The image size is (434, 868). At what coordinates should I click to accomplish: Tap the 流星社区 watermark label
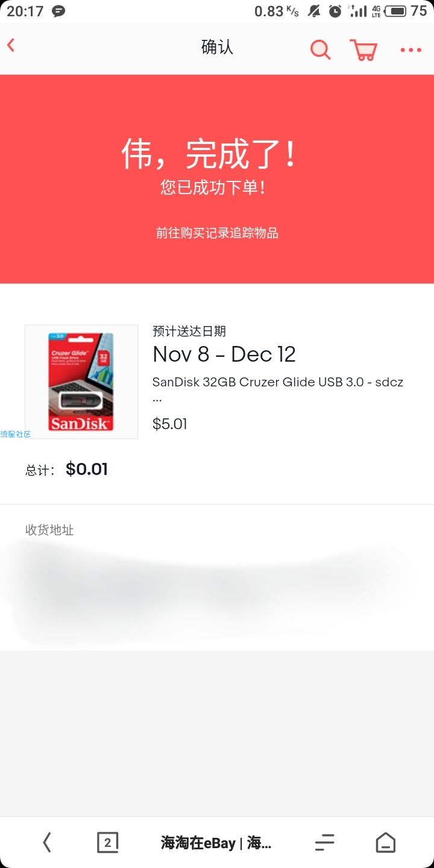[15, 434]
